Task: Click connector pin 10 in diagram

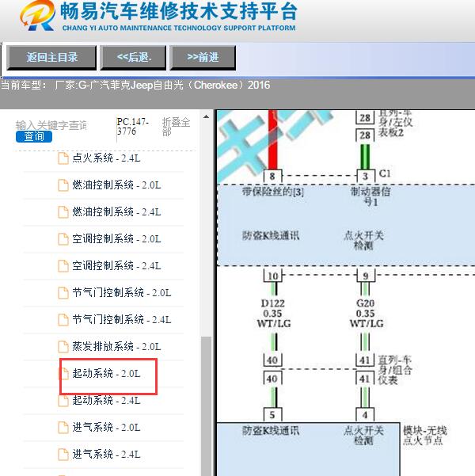Action: pos(273,276)
